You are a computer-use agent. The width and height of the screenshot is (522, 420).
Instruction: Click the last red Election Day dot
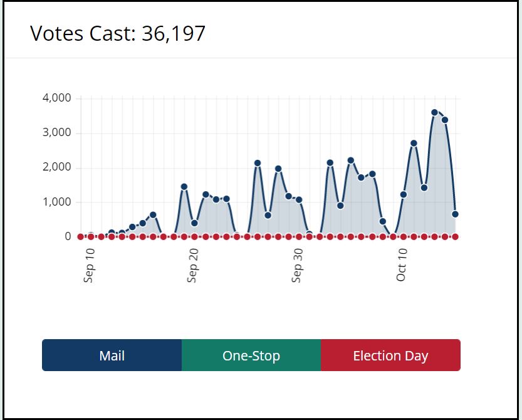pos(455,237)
